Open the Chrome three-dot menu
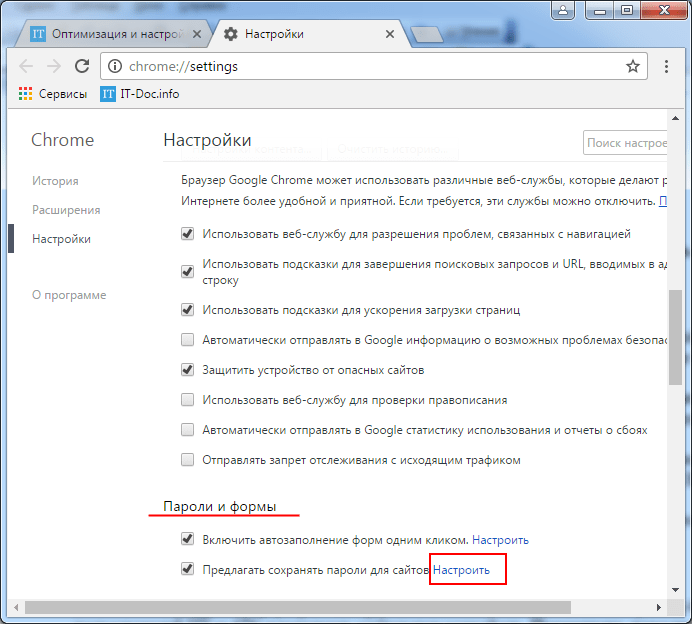Screen dimensions: 692x624 [666, 66]
